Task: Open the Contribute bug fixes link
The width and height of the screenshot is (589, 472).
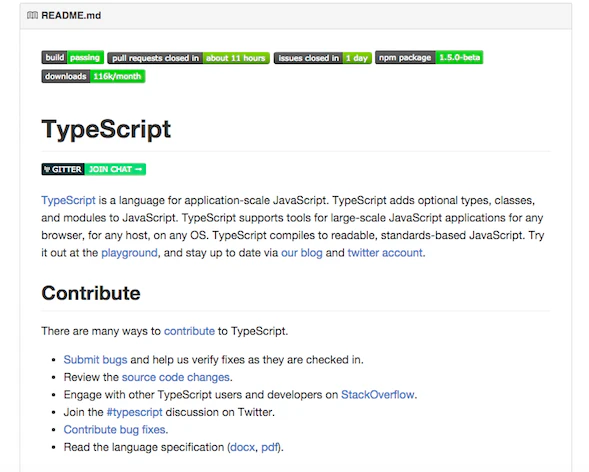Action: pyautogui.click(x=116, y=430)
